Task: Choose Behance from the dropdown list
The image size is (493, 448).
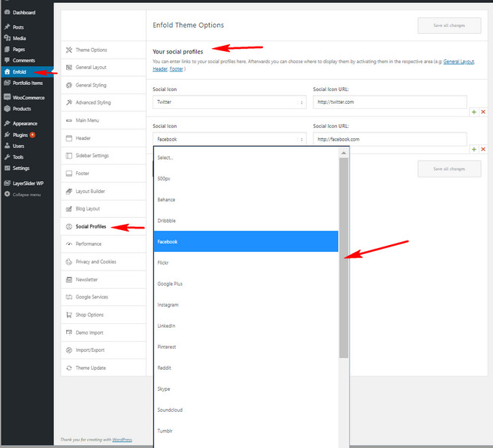Action: (x=246, y=200)
